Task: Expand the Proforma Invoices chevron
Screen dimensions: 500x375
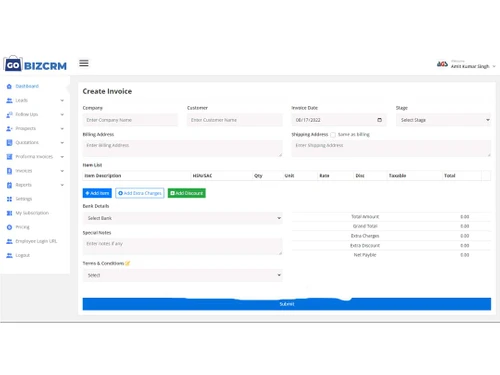Action: tap(62, 157)
